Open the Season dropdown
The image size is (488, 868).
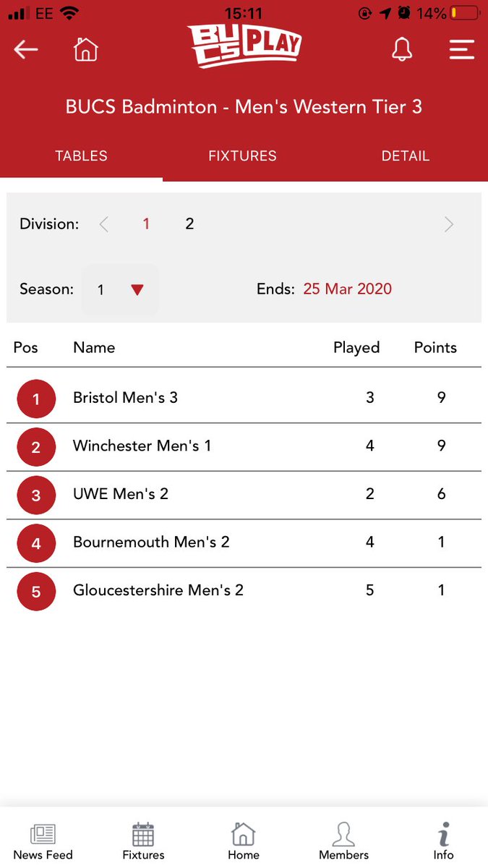[x=120, y=289]
